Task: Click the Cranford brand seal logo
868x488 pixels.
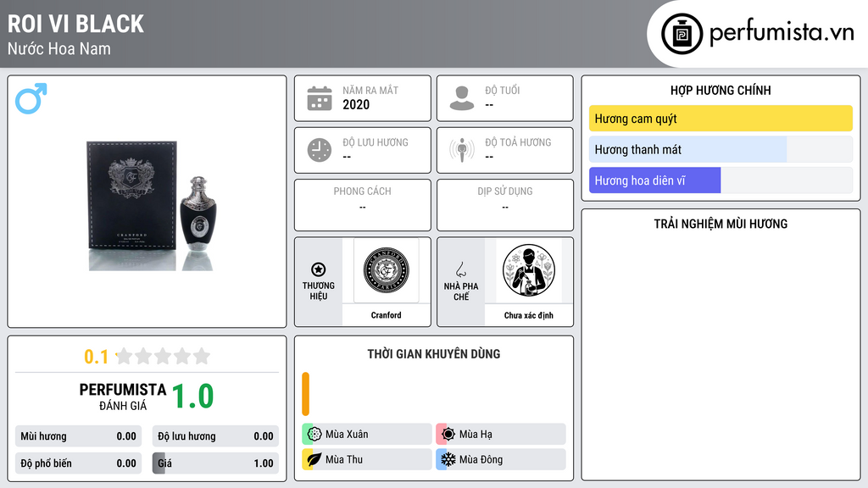Action: point(386,270)
